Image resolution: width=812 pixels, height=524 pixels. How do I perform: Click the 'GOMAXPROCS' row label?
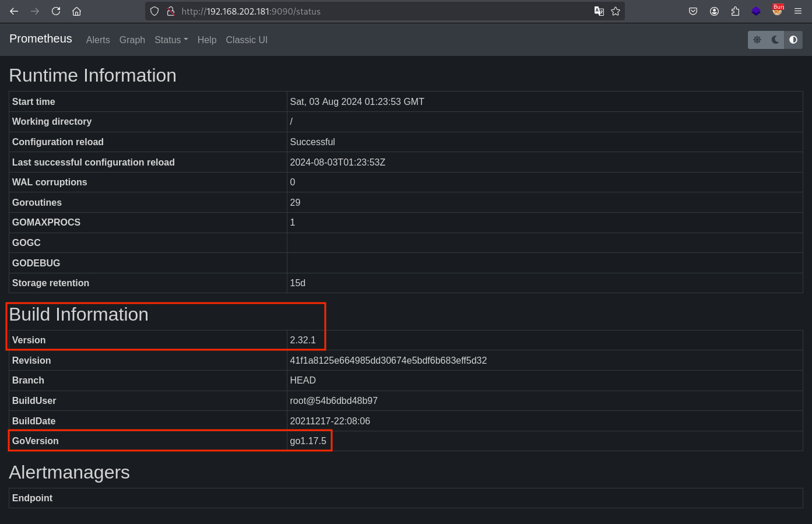click(x=46, y=222)
